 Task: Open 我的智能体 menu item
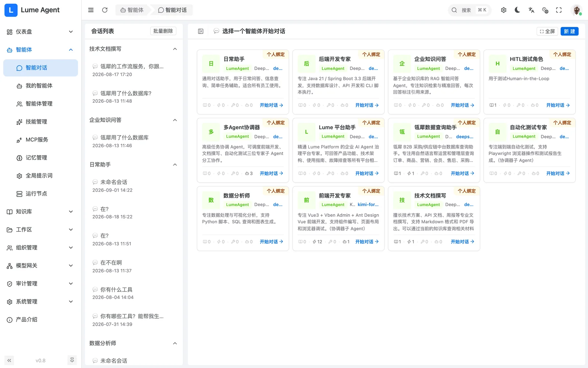[40, 86]
